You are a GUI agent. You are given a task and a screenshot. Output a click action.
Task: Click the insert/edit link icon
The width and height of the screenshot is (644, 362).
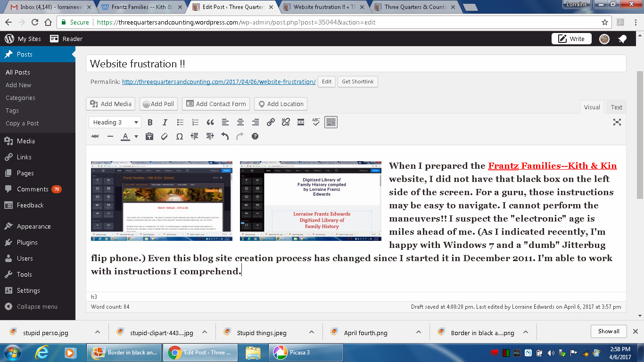click(271, 123)
